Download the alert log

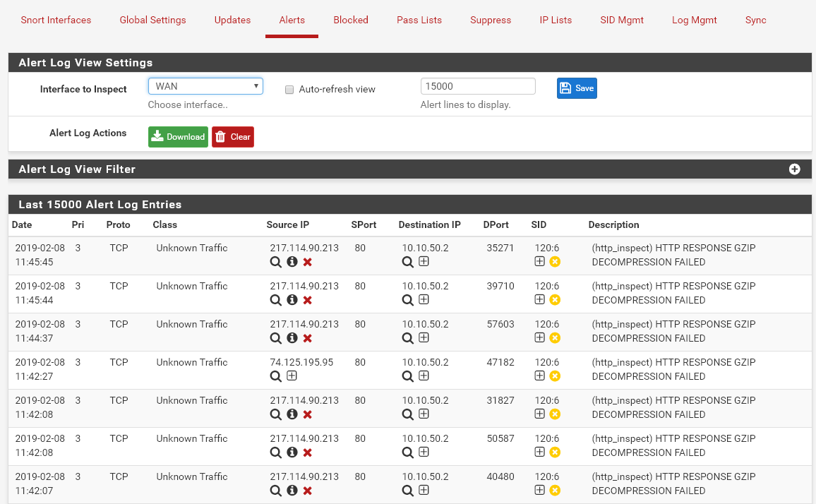[178, 137]
